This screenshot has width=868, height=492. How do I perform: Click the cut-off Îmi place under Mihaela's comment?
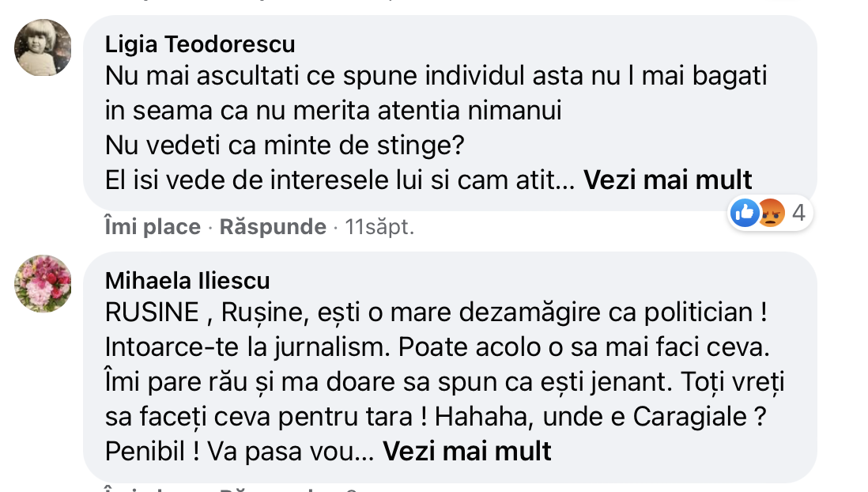coord(153,490)
